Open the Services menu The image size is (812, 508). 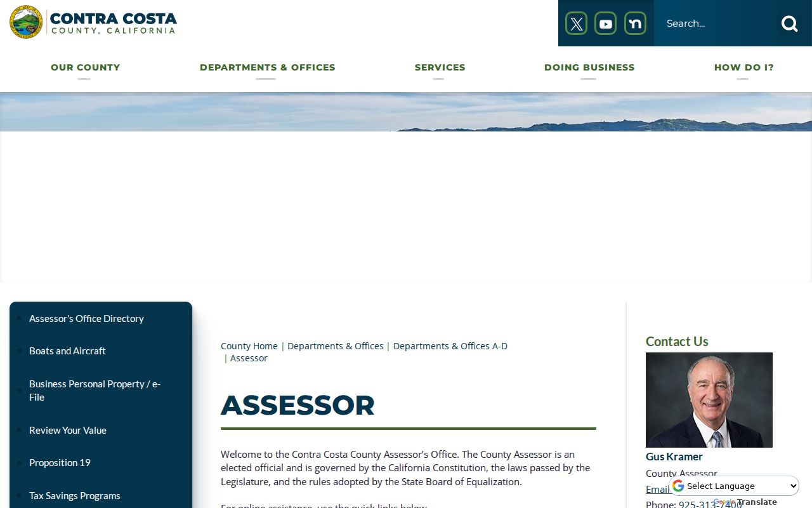pos(440,67)
